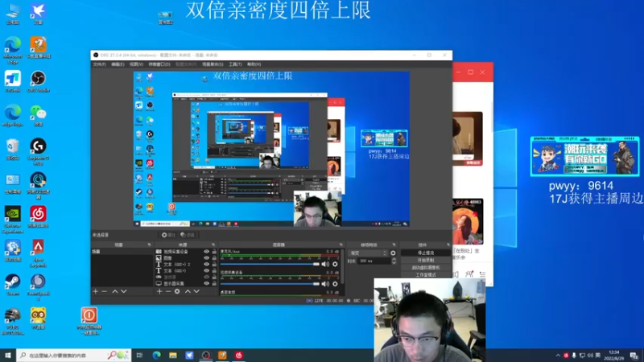Show hidden system tray icons chevron
644x362 pixels.
point(558,356)
